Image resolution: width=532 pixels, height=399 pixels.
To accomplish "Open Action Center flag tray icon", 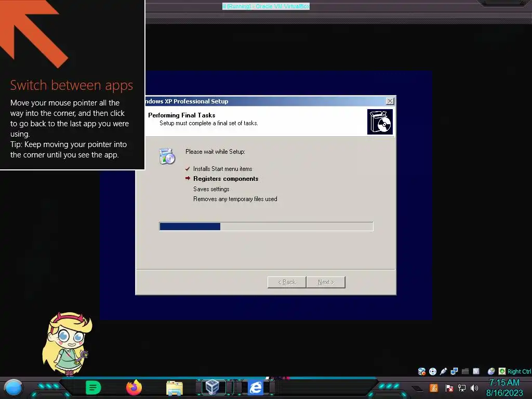I will [449, 388].
